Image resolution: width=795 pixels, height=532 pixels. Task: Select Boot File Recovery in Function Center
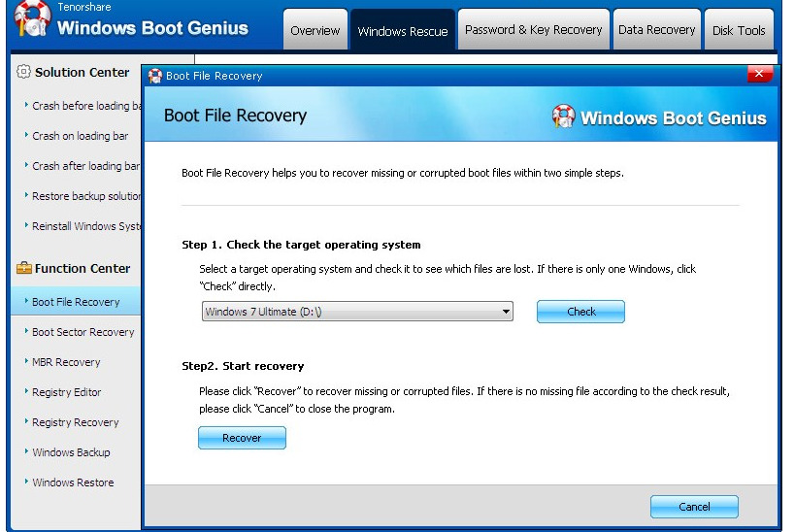point(76,301)
